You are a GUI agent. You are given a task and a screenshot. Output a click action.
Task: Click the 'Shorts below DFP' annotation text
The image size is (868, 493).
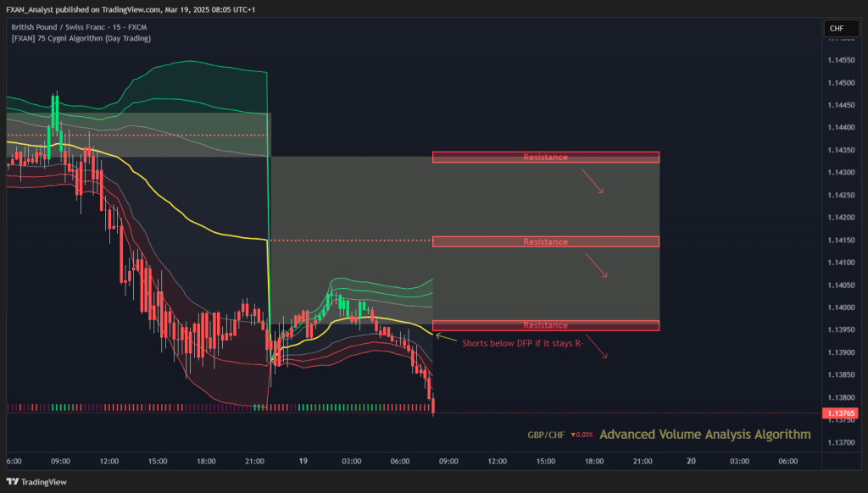(x=522, y=343)
